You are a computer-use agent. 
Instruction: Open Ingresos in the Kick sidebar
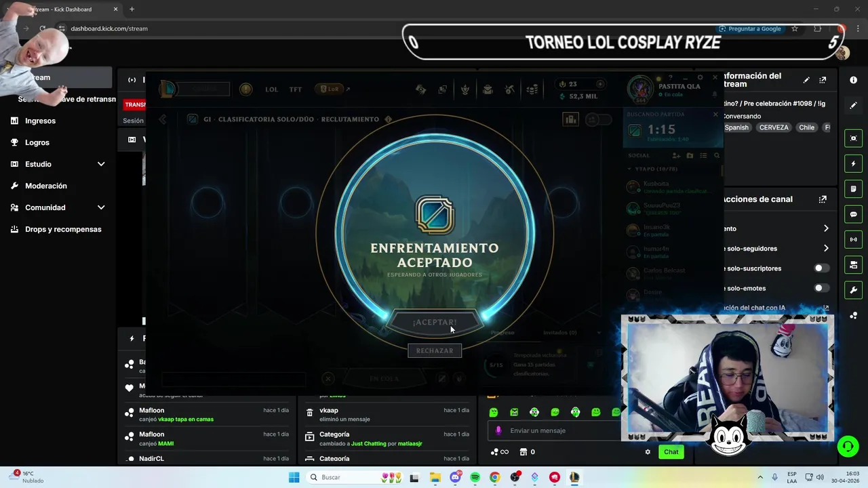(x=40, y=121)
